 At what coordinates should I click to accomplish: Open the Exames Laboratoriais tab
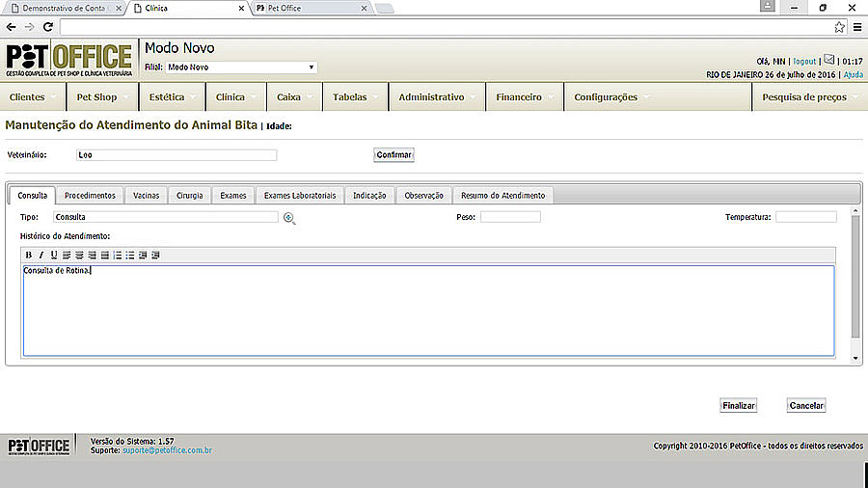(x=300, y=196)
